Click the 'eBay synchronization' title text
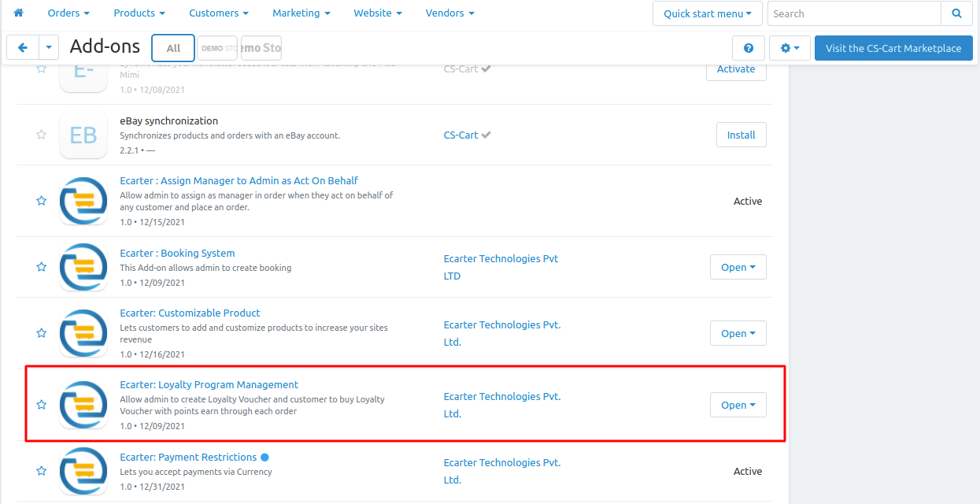Screen dimensions: 980x504 coord(169,120)
